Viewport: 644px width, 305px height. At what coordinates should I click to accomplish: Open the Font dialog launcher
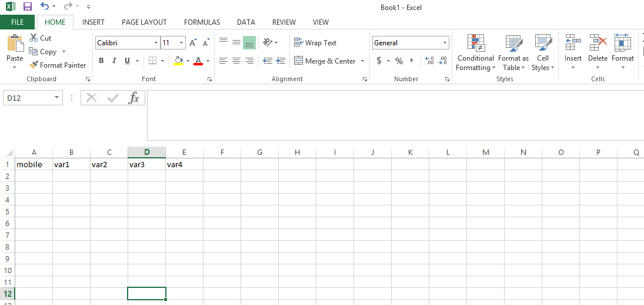pyautogui.click(x=209, y=79)
